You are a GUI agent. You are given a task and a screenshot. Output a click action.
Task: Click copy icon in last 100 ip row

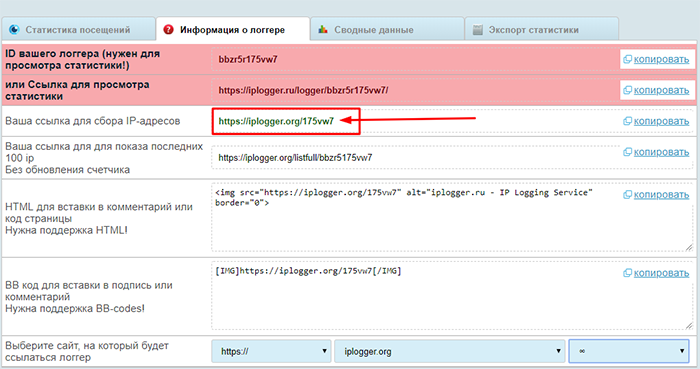tap(627, 153)
